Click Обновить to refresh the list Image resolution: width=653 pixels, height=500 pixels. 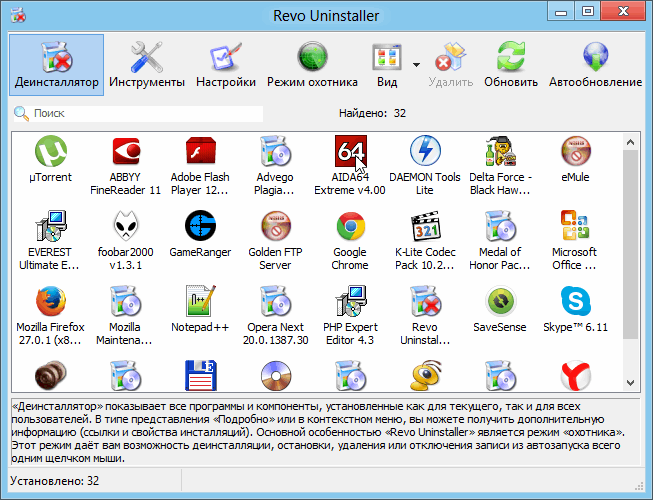tap(511, 65)
